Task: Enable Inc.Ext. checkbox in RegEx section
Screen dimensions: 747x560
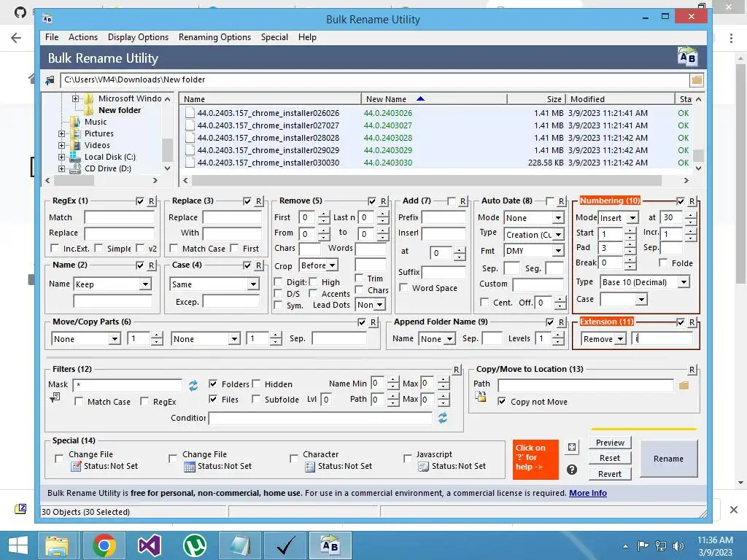Action: [55, 248]
